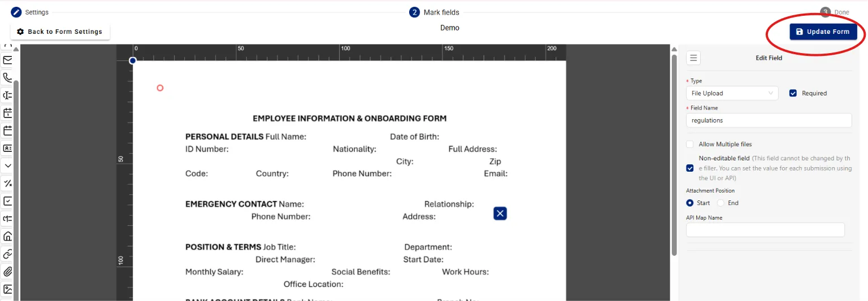Click the Date of Birth text

coord(414,137)
